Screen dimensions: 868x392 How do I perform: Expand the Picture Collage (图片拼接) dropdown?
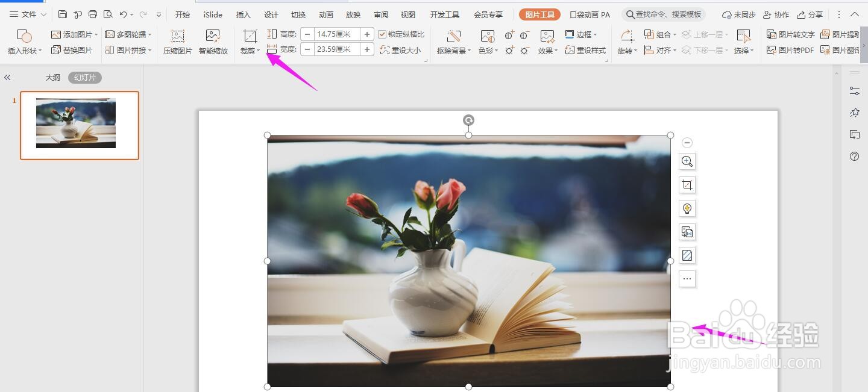click(150, 51)
